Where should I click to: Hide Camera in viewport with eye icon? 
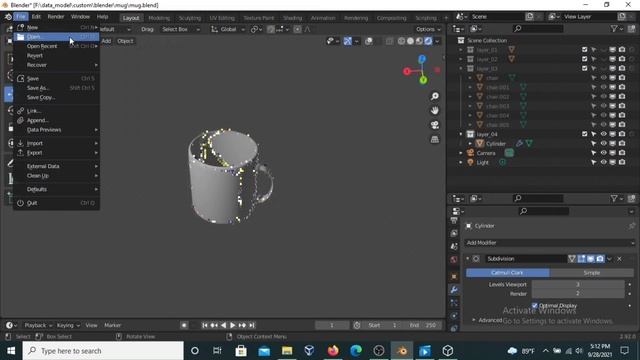point(603,153)
